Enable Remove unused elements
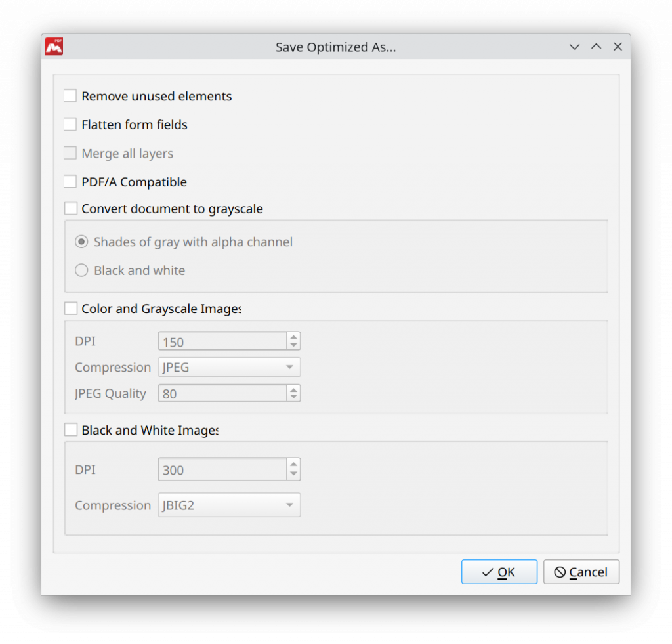This screenshot has width=672, height=644. point(70,95)
